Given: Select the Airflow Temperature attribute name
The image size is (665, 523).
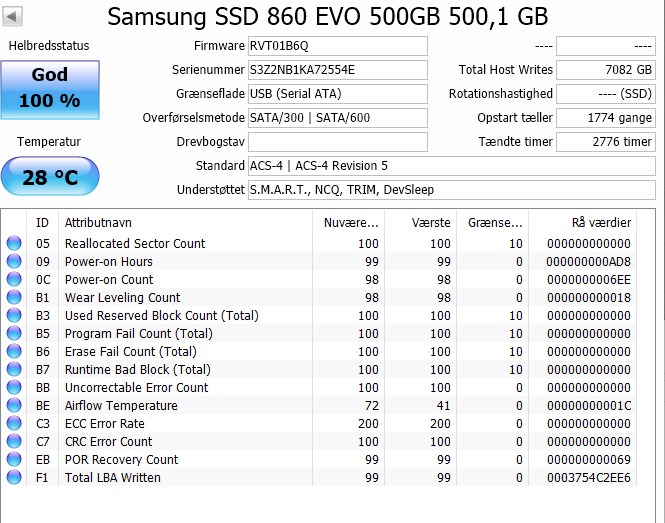Looking at the screenshot, I should 121,406.
